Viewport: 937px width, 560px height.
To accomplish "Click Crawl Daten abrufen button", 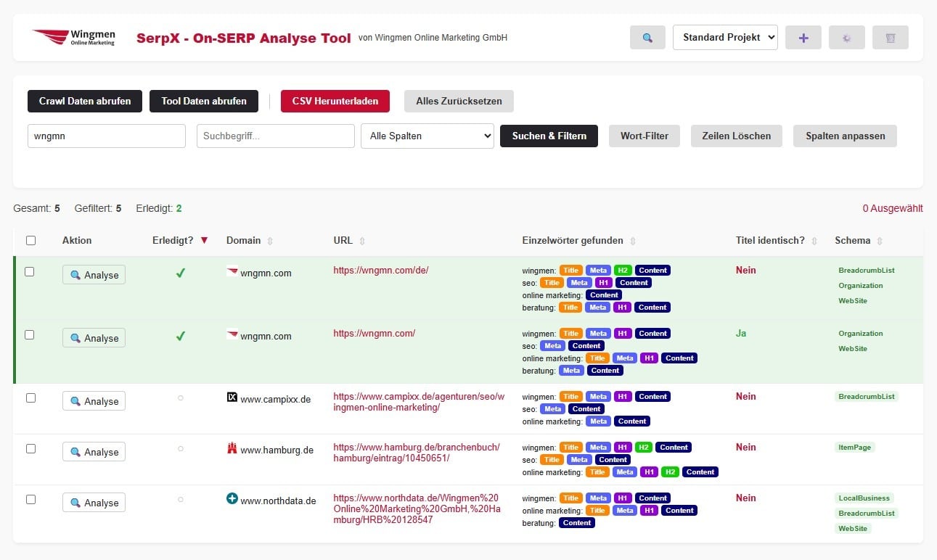I will pos(85,101).
